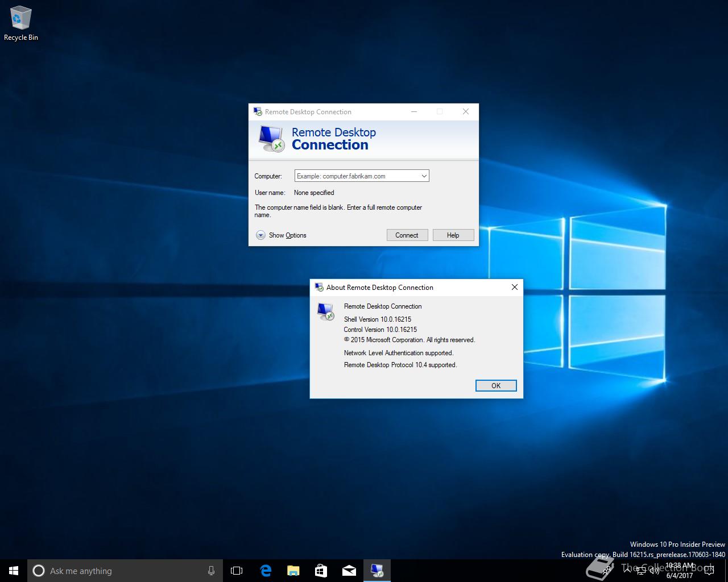Open the network status tray icon
The image size is (728, 582).
[641, 570]
